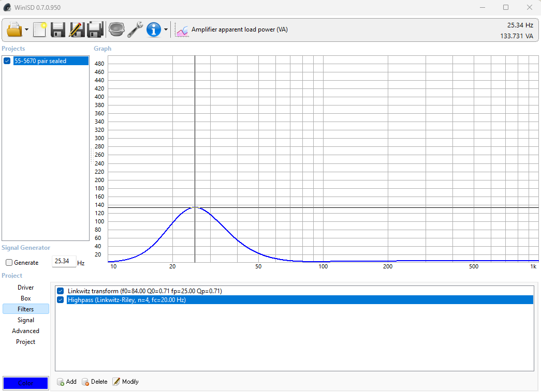
Task: Toggle the Highpass Linkwitz-Riley filter checkbox
Action: 61,300
